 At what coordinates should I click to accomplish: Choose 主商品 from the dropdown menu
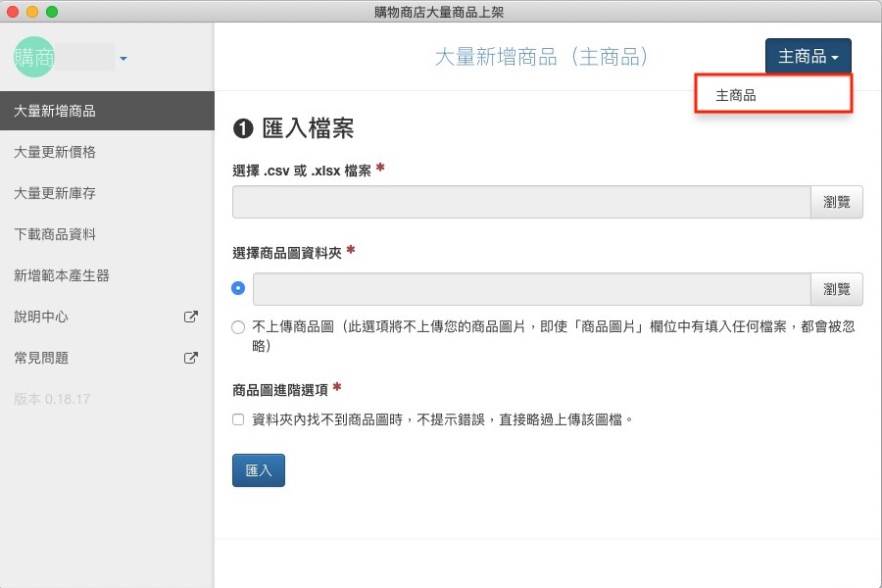[773, 95]
